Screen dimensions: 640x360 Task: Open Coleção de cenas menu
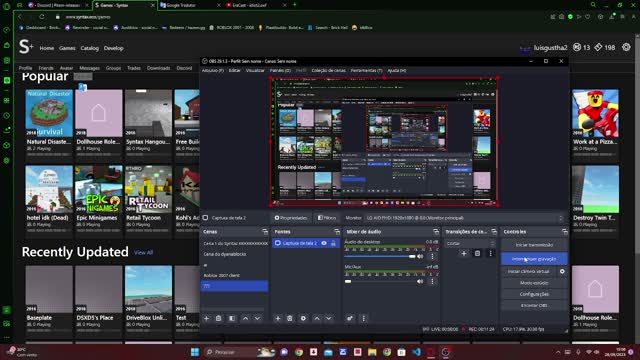pos(328,70)
